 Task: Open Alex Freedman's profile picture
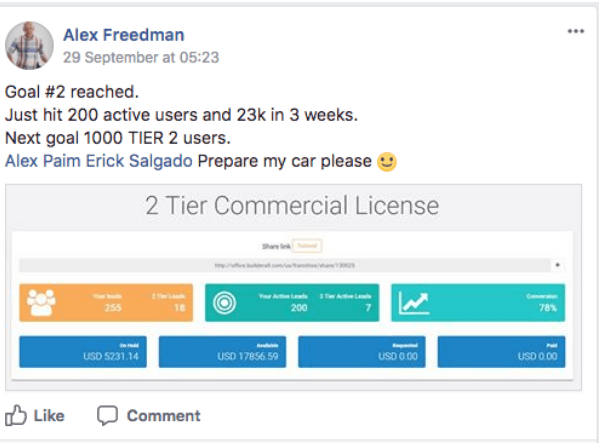[x=29, y=45]
